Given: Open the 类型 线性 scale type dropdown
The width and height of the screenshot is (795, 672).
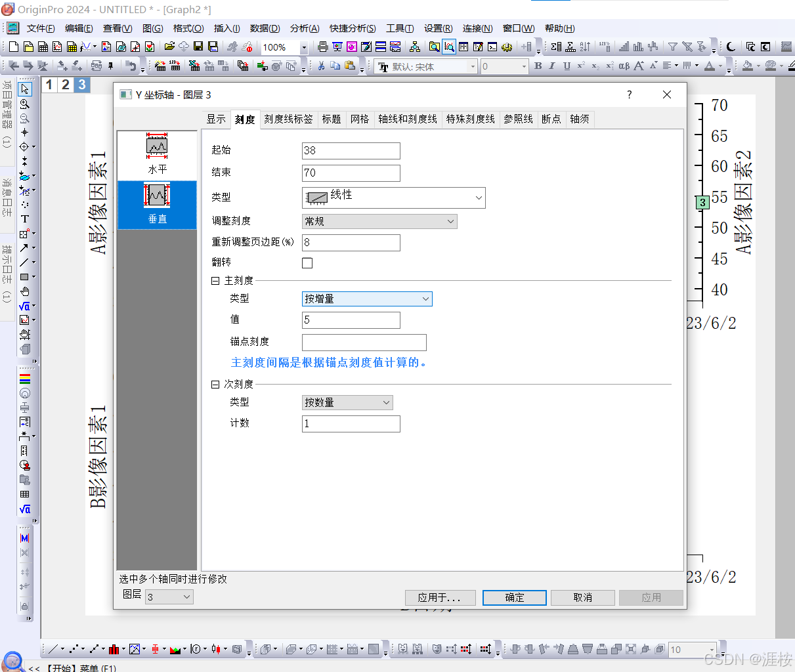Looking at the screenshot, I should 393,198.
